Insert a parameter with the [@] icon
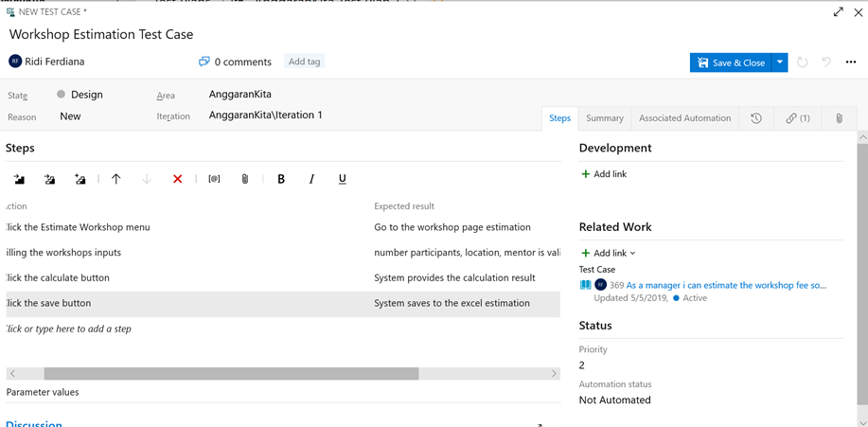Screen dimensions: 868x427 click(x=214, y=179)
